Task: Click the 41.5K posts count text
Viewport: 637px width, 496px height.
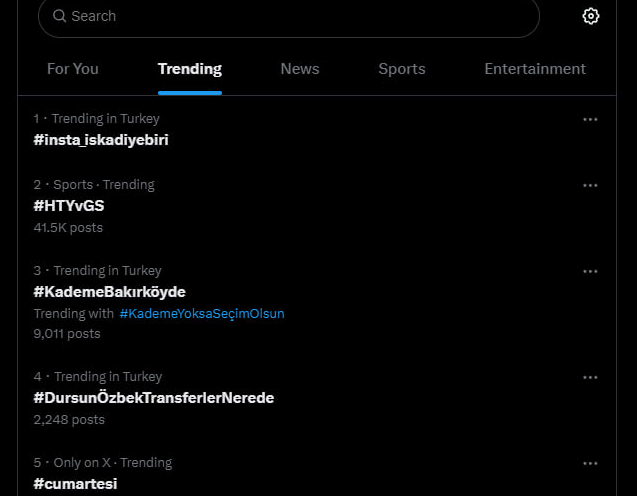Action: [68, 227]
